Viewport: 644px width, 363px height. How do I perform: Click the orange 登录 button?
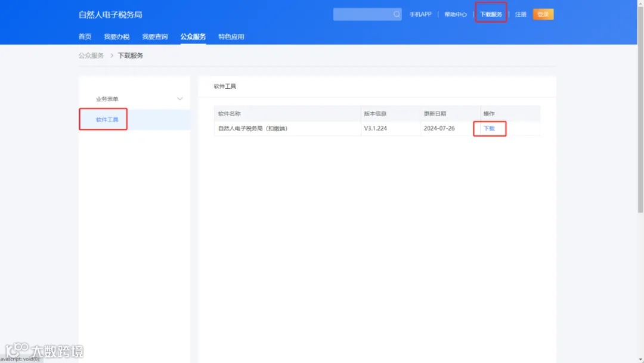coord(543,14)
